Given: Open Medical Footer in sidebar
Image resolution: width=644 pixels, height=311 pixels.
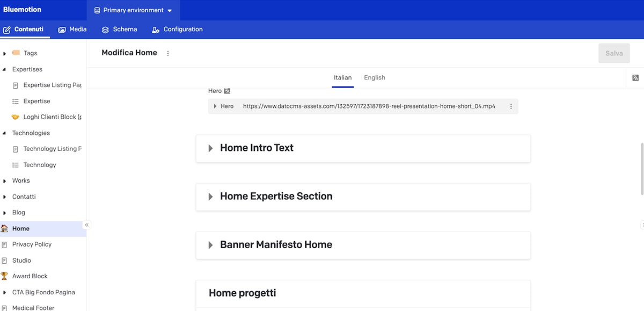Looking at the screenshot, I should point(33,308).
